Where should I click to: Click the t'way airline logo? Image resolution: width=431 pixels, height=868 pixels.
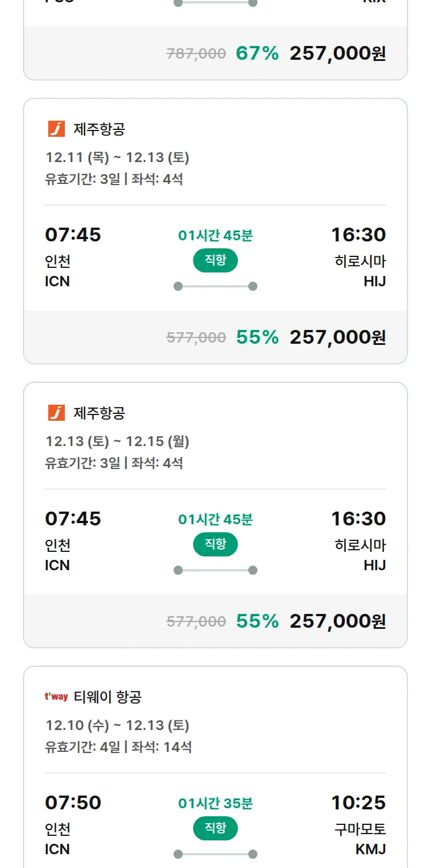click(56, 697)
